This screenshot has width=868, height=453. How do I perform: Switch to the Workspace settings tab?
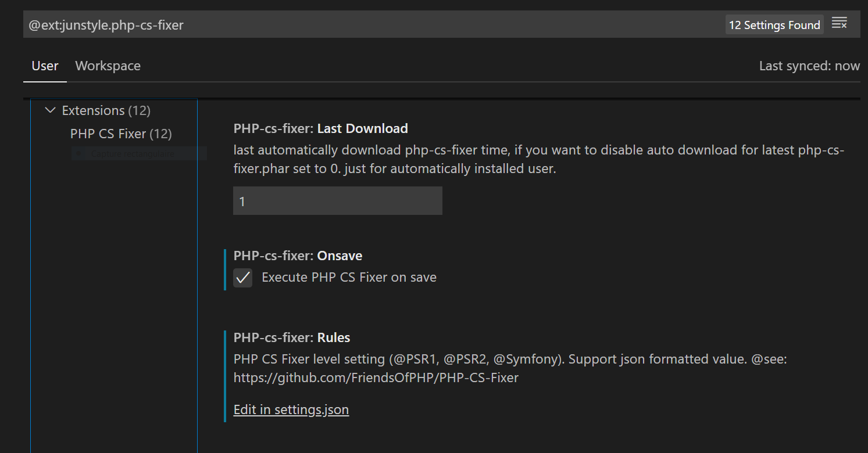click(108, 66)
